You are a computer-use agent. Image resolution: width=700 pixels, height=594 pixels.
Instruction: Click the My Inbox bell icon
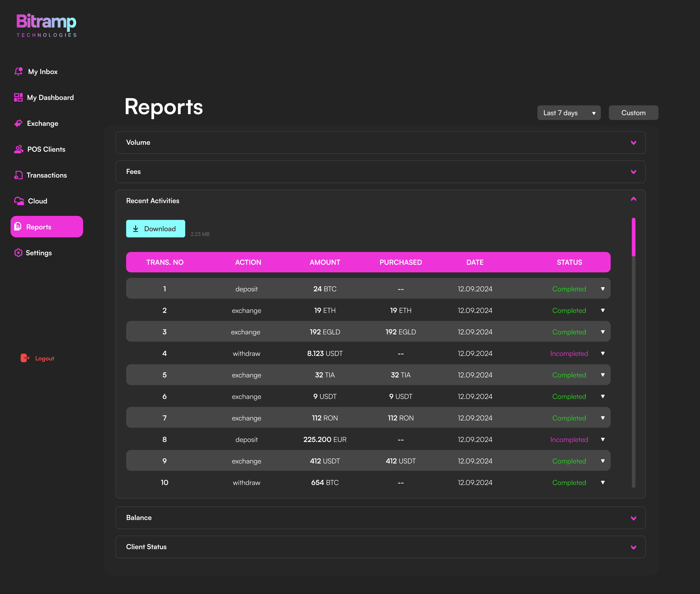pyautogui.click(x=19, y=71)
